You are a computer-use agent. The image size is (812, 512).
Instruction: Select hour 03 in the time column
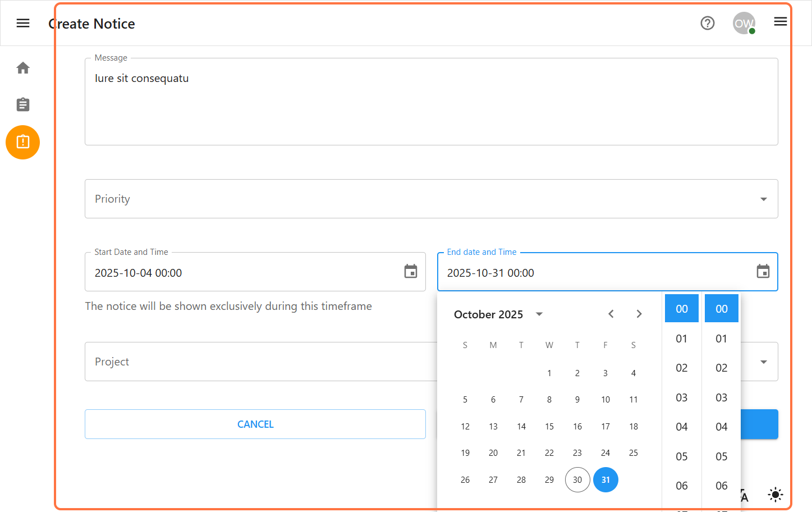pyautogui.click(x=681, y=397)
